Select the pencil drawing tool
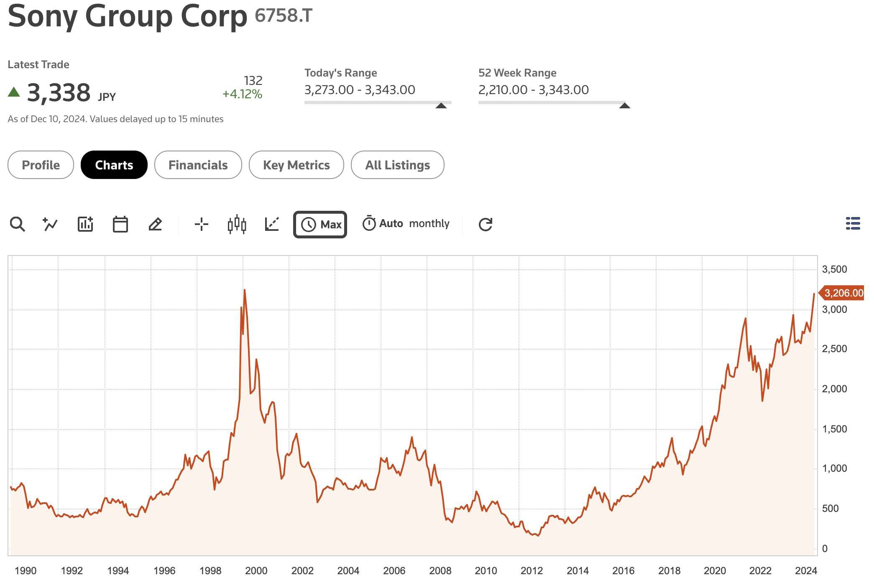This screenshot has width=874, height=588. click(155, 224)
